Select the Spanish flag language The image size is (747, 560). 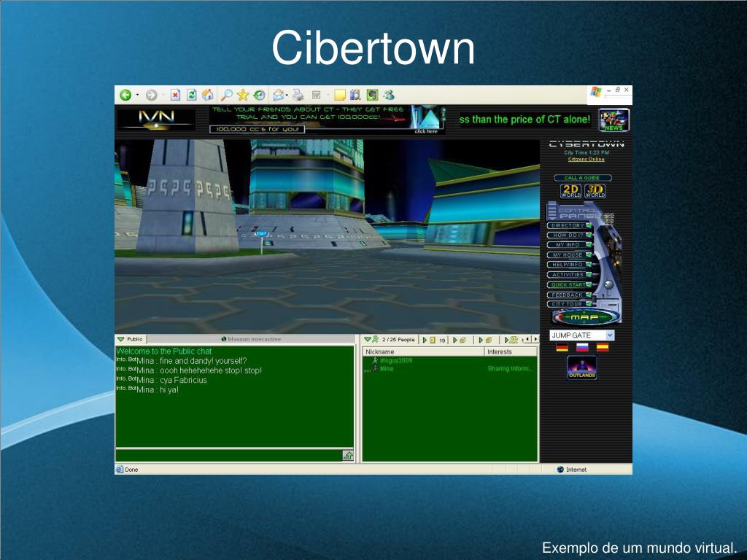(x=603, y=348)
